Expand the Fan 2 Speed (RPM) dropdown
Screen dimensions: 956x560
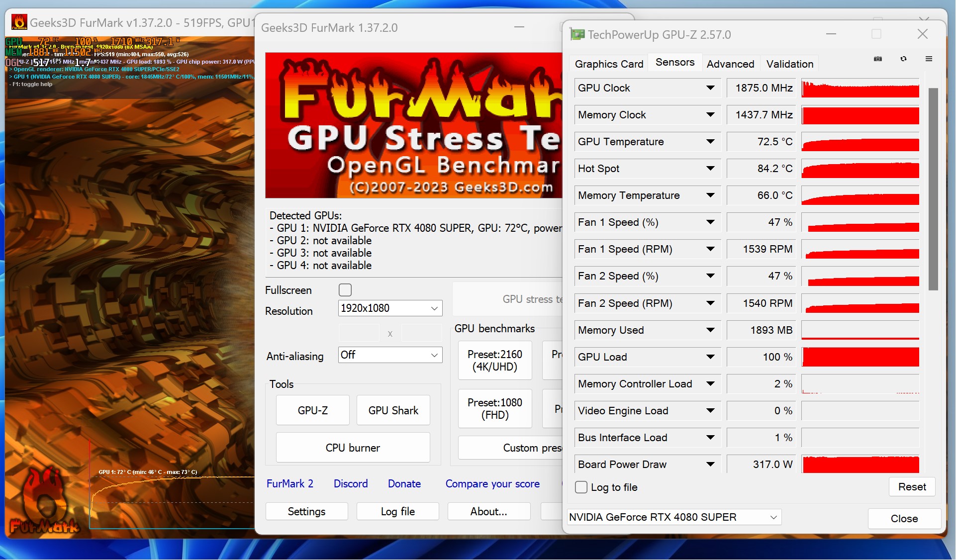coord(710,303)
